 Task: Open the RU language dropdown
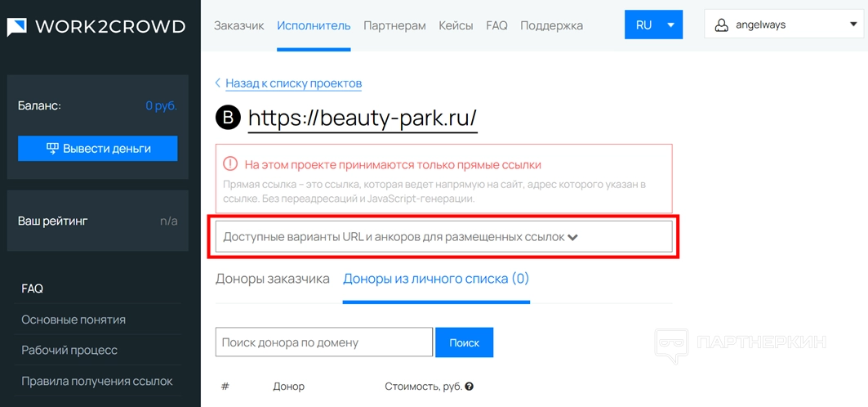[x=653, y=25]
